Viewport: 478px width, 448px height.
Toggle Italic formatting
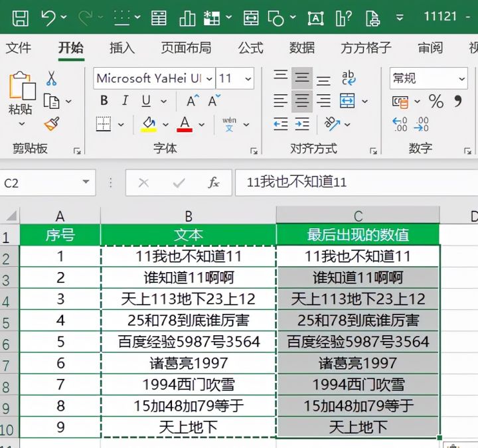(x=125, y=101)
